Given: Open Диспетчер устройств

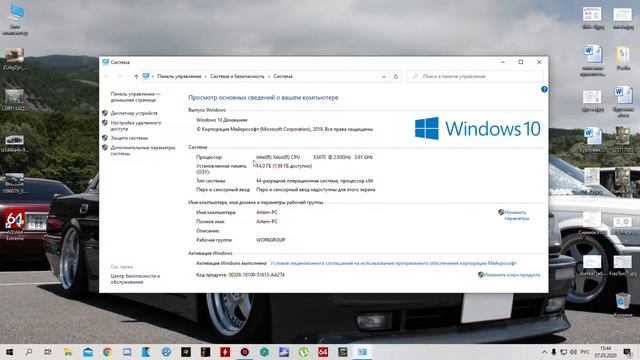Looking at the screenshot, I should 134,113.
